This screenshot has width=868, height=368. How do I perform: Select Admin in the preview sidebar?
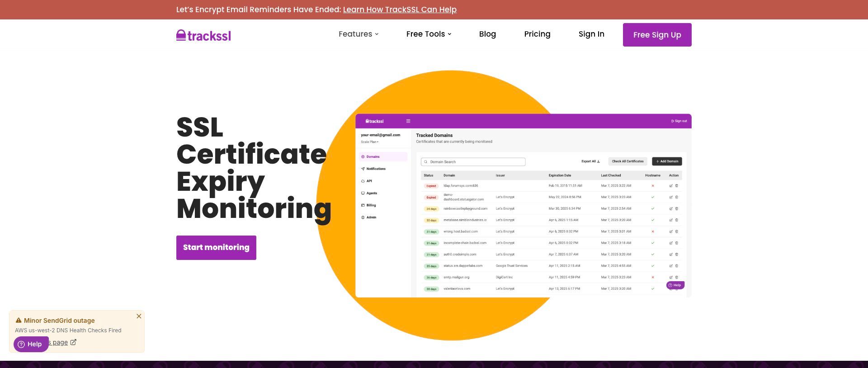(369, 217)
